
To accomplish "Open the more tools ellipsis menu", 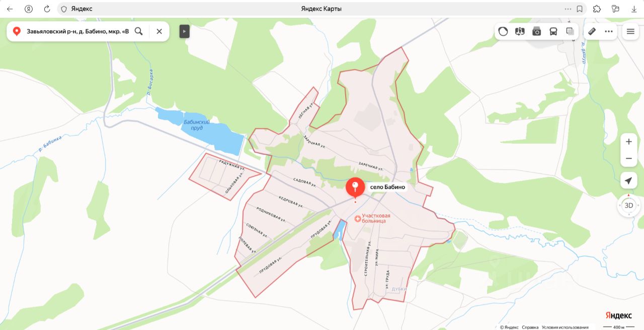I will coord(609,31).
